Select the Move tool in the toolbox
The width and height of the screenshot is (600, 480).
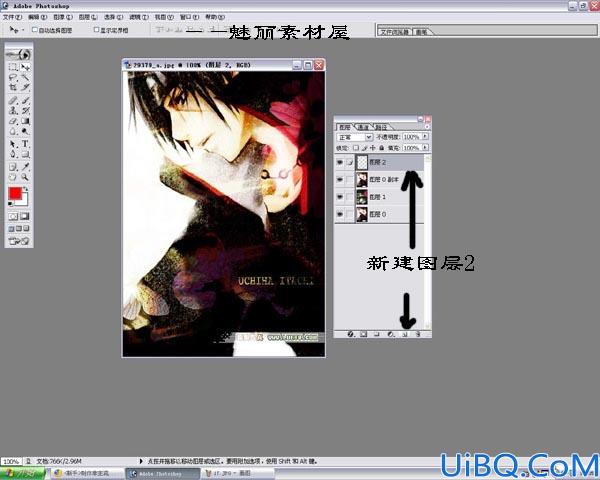(25, 67)
